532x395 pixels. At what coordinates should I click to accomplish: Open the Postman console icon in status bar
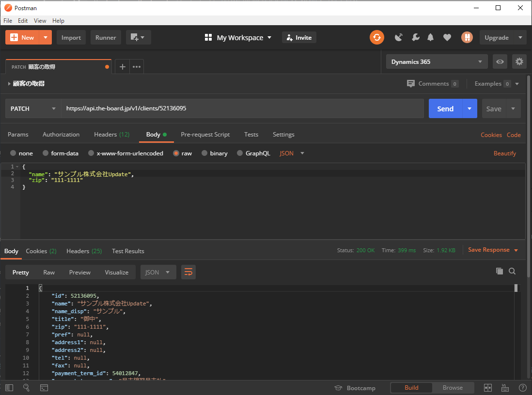pos(44,388)
